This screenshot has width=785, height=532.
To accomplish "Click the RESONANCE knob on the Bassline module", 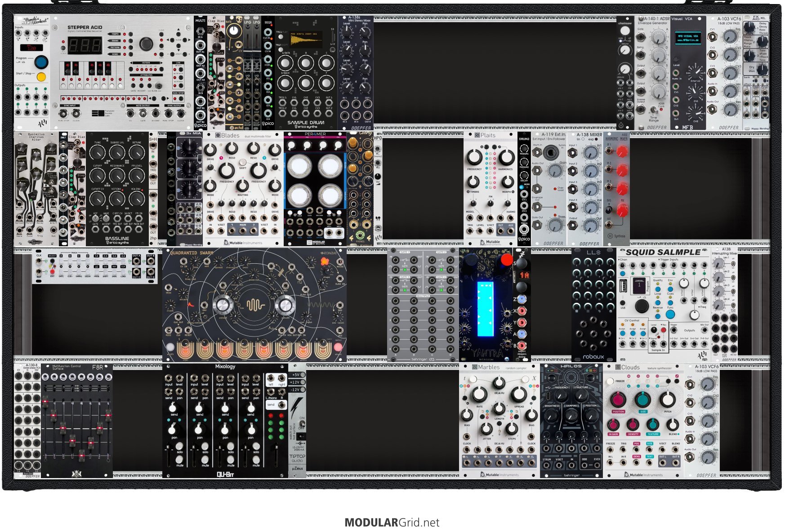I will tap(117, 176).
